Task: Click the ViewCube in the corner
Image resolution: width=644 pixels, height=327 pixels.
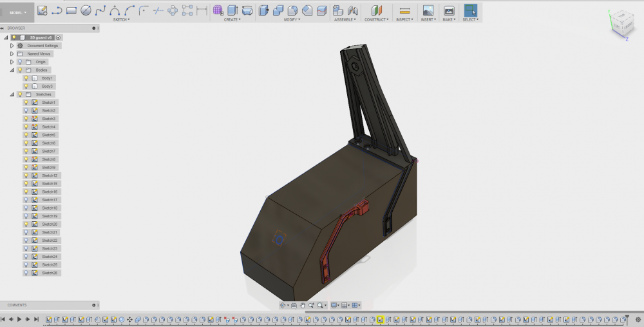Action: [623, 25]
